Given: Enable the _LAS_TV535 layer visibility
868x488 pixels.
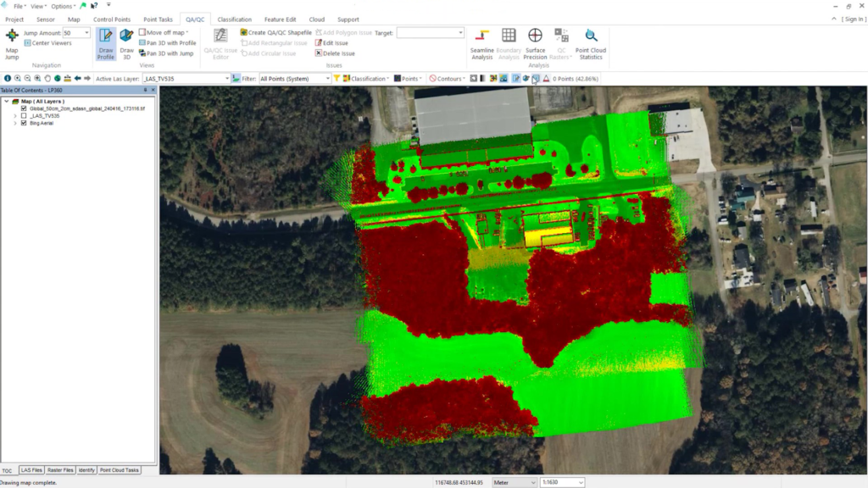Looking at the screenshot, I should [x=24, y=116].
